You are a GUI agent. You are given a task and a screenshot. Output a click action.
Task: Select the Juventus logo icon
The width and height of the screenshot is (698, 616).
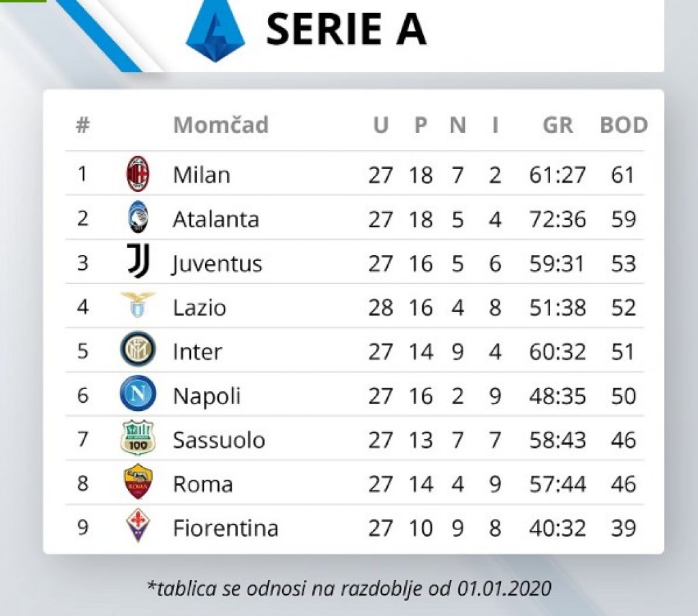coord(138,261)
